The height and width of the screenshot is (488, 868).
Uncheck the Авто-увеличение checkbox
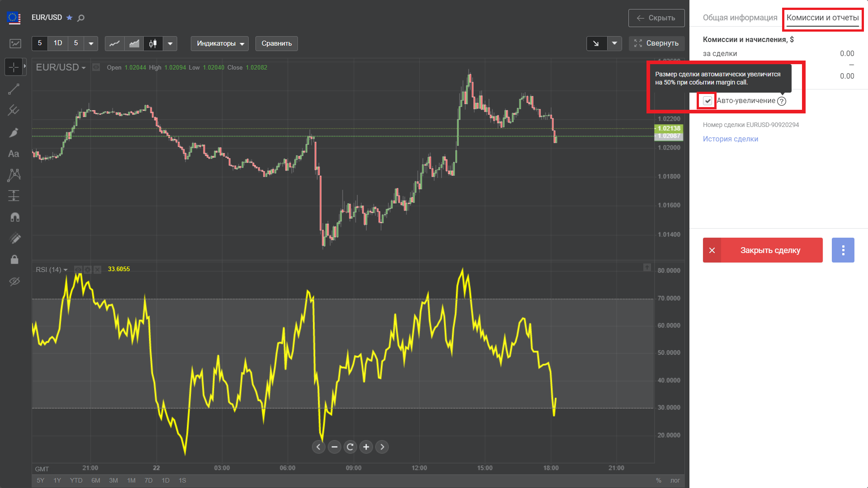(708, 101)
